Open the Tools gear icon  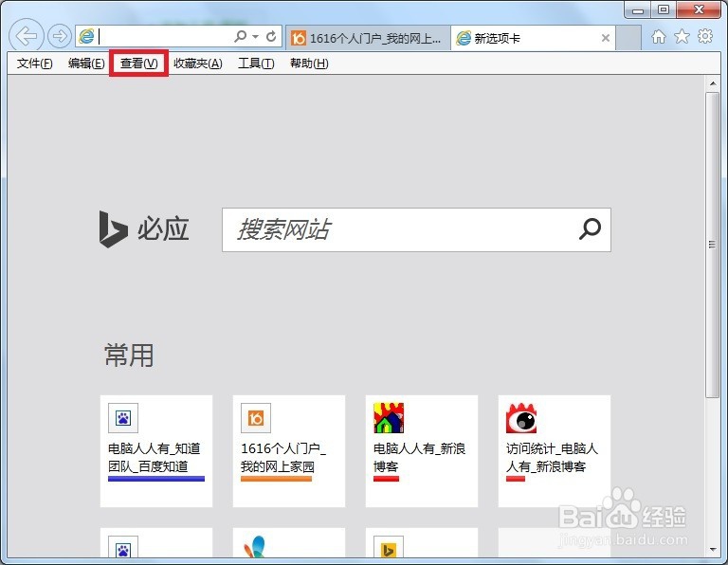[705, 36]
